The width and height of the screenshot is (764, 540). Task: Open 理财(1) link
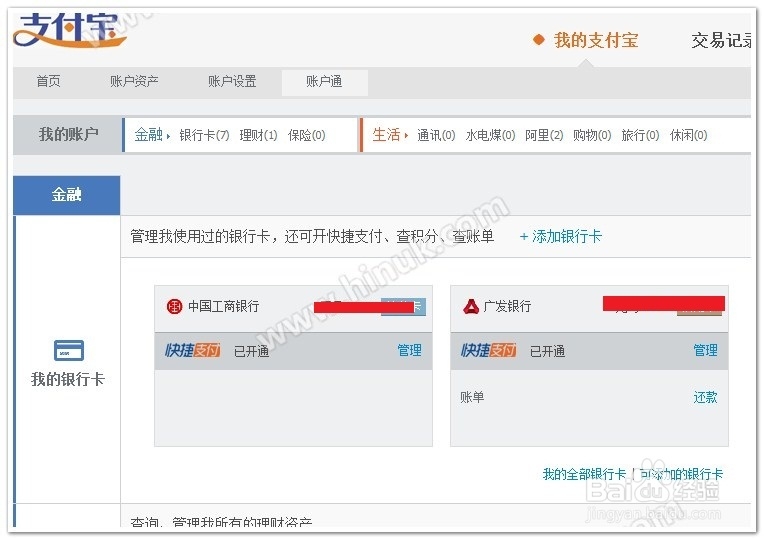pos(258,135)
